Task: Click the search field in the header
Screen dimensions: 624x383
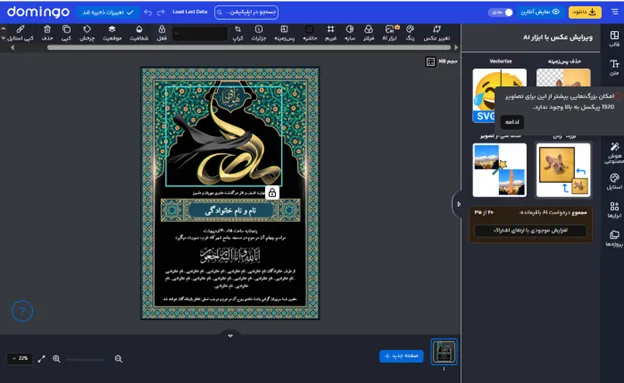Action: point(246,12)
